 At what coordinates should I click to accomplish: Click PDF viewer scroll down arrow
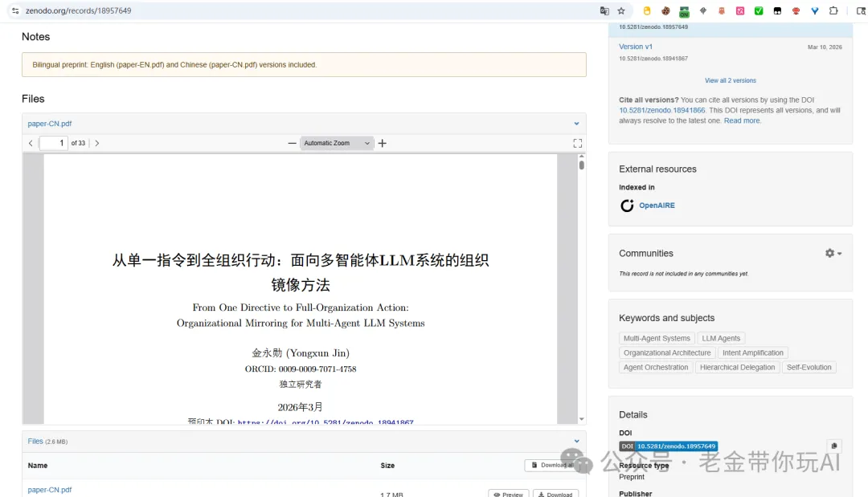tap(581, 419)
